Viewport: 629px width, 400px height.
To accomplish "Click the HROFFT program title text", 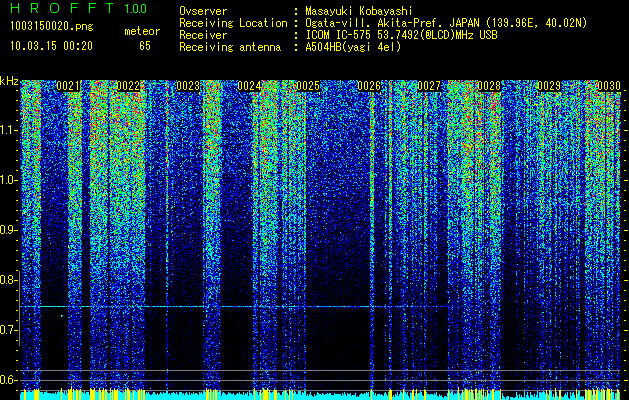I will coord(62,8).
